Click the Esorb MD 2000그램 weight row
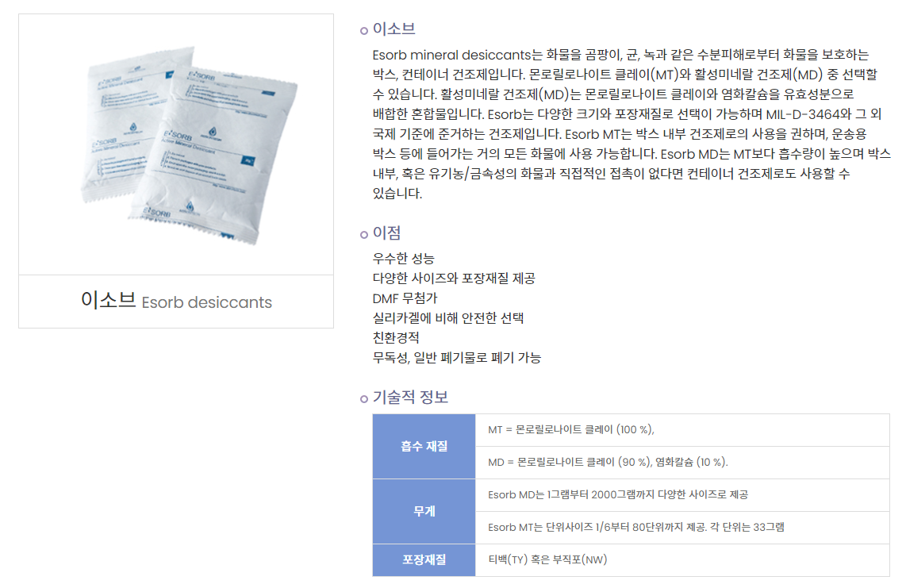Image resolution: width=906 pixels, height=588 pixels. tap(682, 495)
